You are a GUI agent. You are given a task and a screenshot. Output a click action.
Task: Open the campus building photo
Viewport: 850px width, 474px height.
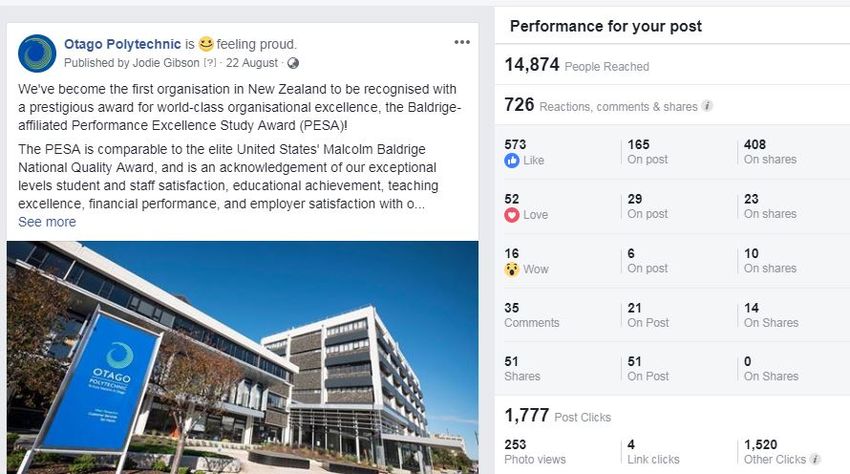(242, 357)
